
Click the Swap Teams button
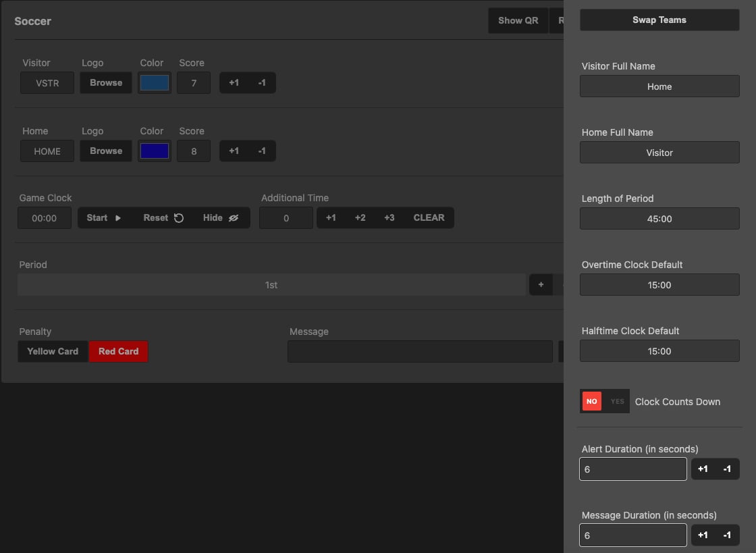659,20
